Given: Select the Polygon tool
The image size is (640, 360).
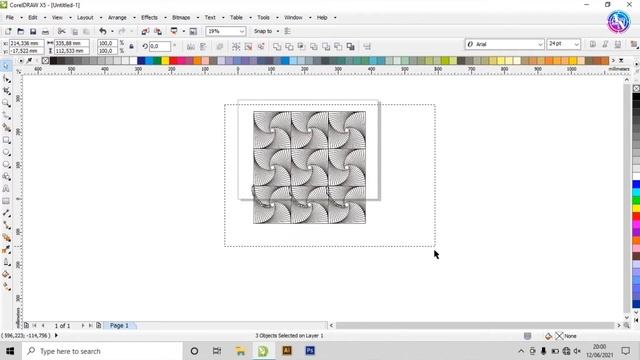Looking at the screenshot, I should pyautogui.click(x=6, y=164).
